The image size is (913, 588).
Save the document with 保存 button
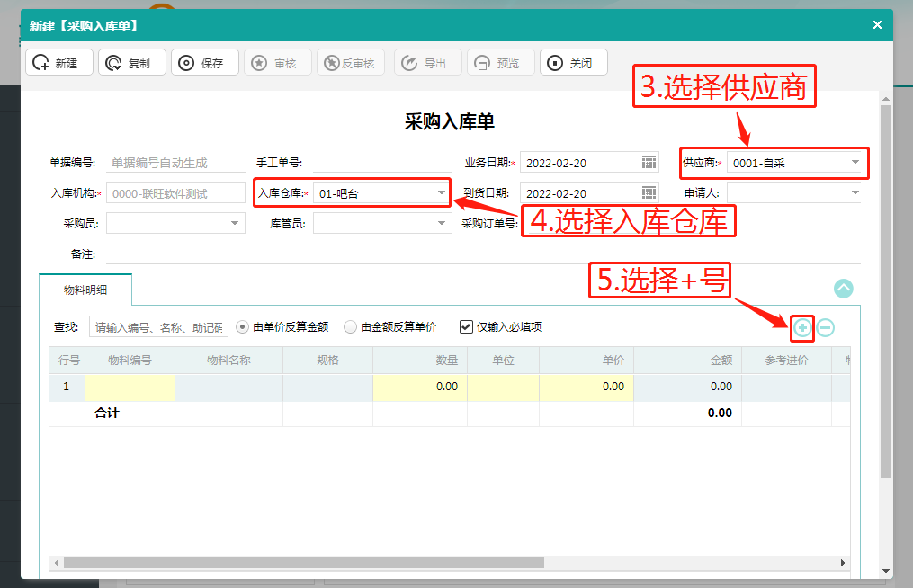[205, 63]
